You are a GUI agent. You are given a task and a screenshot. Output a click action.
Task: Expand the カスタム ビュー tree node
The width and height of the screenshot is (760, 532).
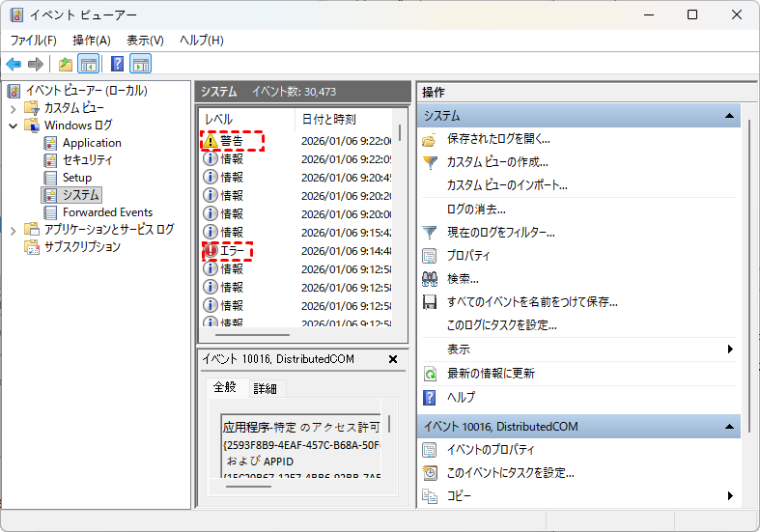(x=13, y=108)
